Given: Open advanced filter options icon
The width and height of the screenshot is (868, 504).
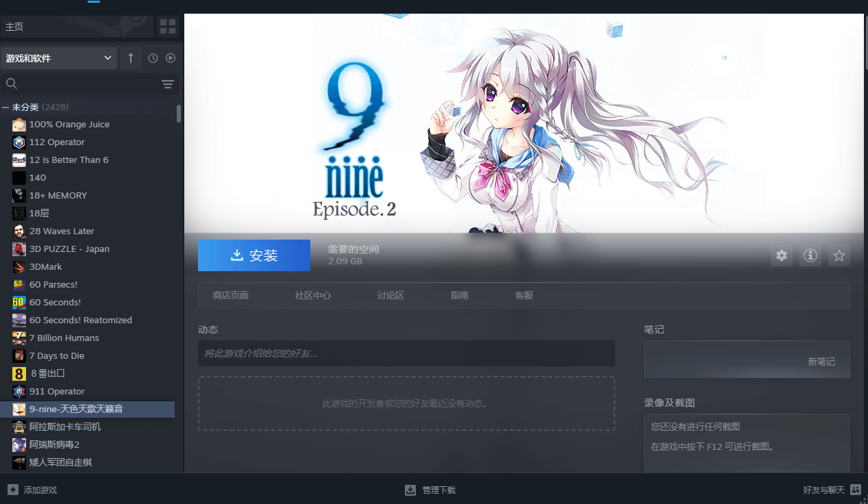Looking at the screenshot, I should [x=168, y=84].
